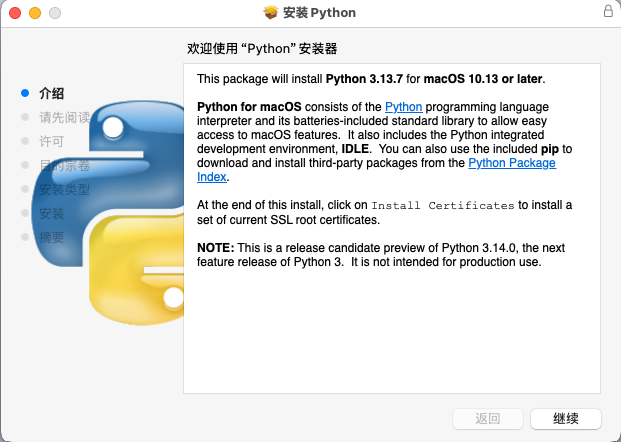Screen dimensions: 621x442
Task: Close the installer with the red button
Action: [15, 13]
